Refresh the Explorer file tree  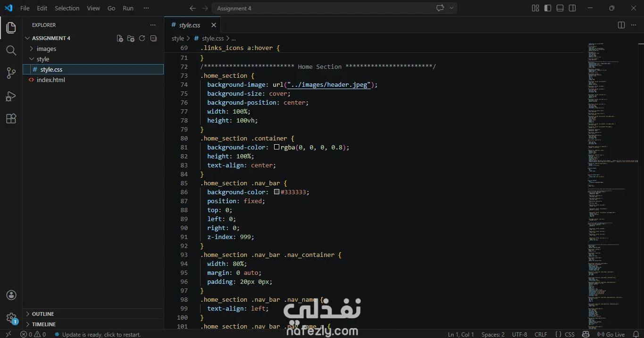[142, 38]
